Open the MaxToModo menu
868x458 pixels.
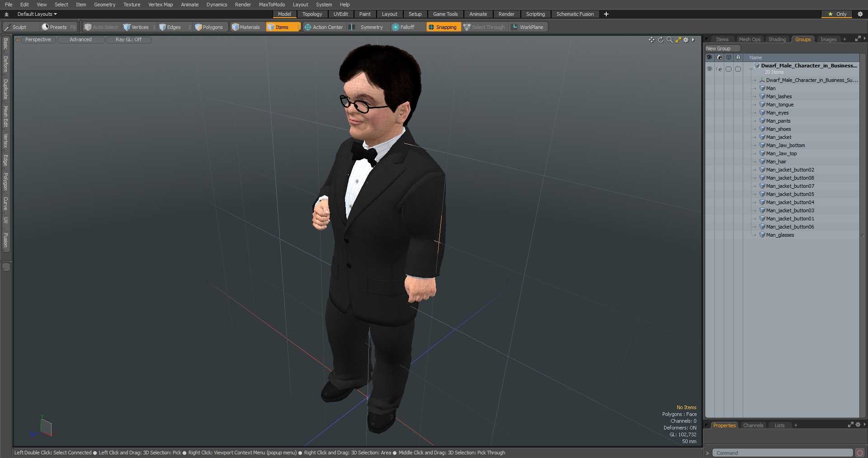click(272, 5)
